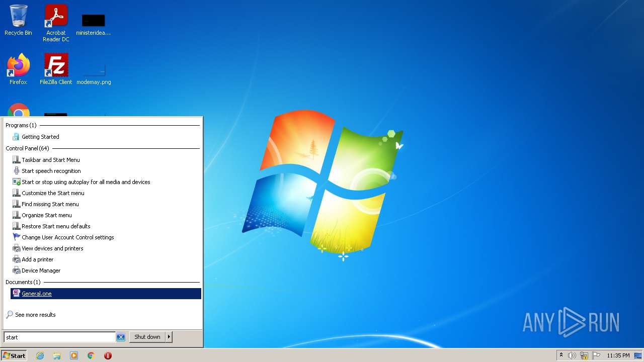Open View devices and printers result
Screen dimensions: 644x362
click(106, 248)
